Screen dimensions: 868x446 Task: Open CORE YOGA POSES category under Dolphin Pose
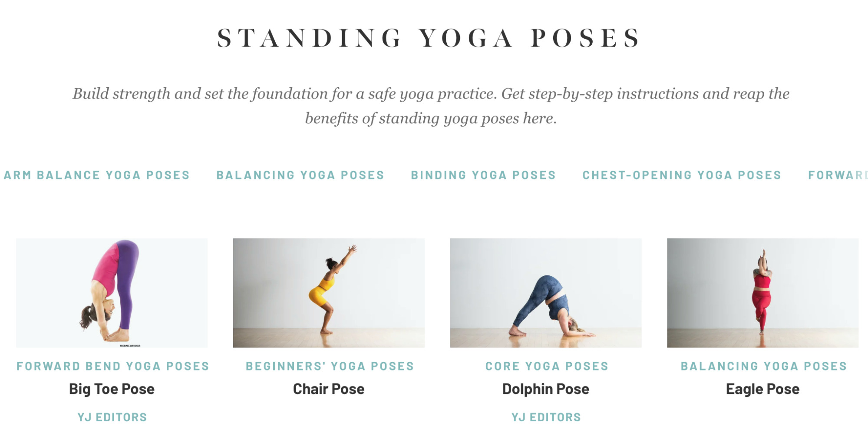coord(546,366)
